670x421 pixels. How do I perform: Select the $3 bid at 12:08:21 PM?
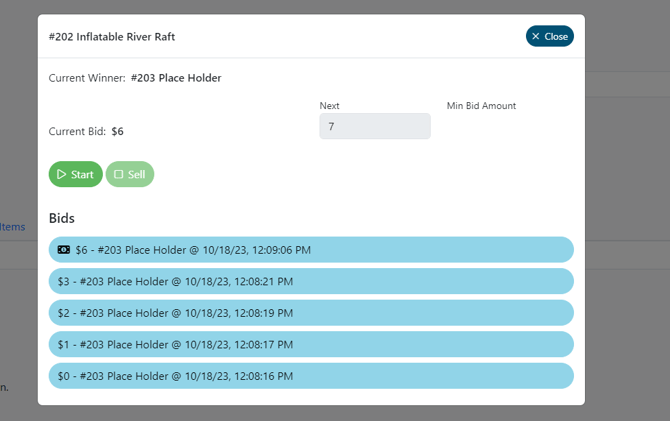click(x=310, y=281)
